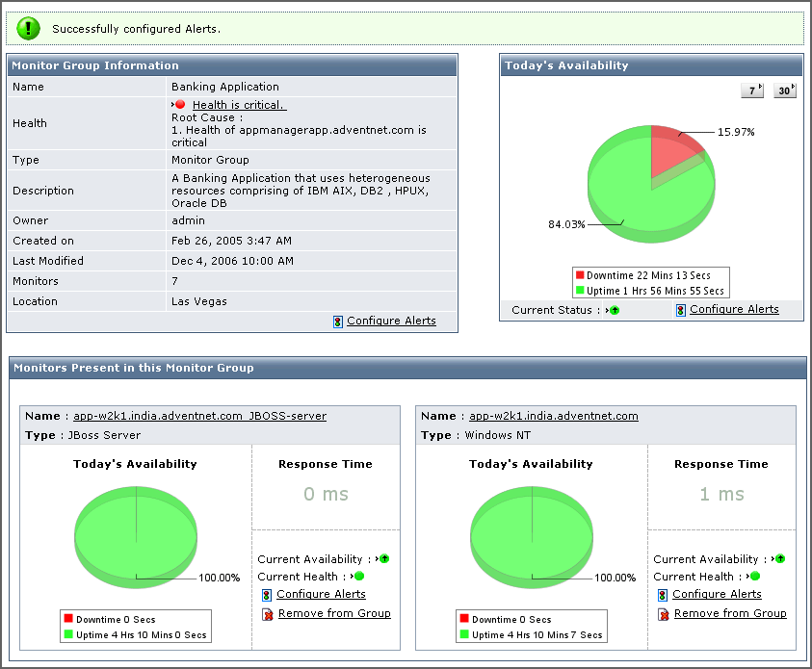Click JBoss server Current Health green icon
Image resolution: width=812 pixels, height=669 pixels.
point(359,576)
